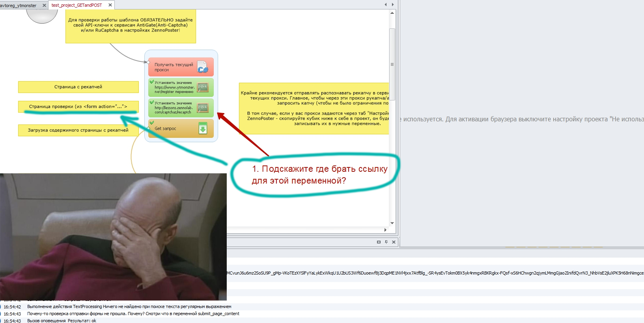Click the long token string in log

pos(435,273)
